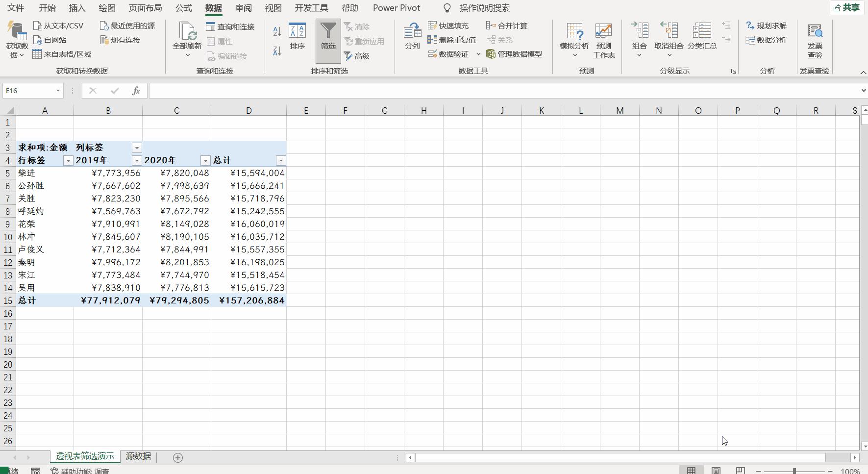Viewport: 868px width, 474px height.
Task: Open the custom Sort (排序) dialog
Action: [297, 36]
